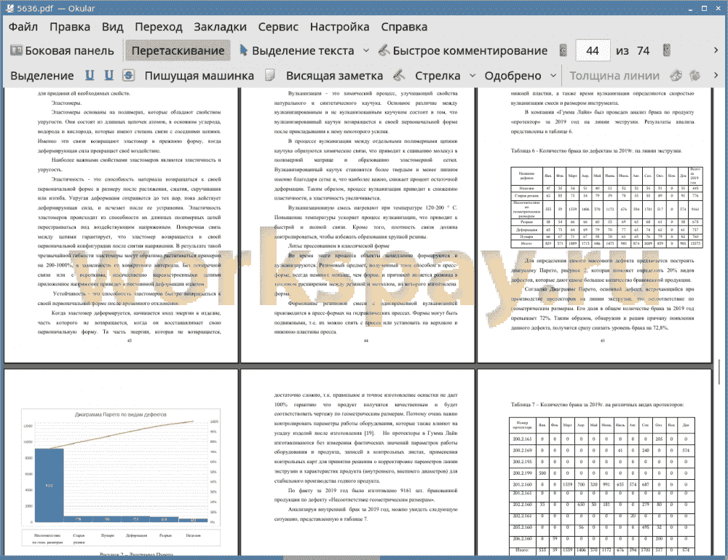Click the horizontal scrollbar at the bottom
The image size is (728, 560).
pyautogui.click(x=331, y=558)
